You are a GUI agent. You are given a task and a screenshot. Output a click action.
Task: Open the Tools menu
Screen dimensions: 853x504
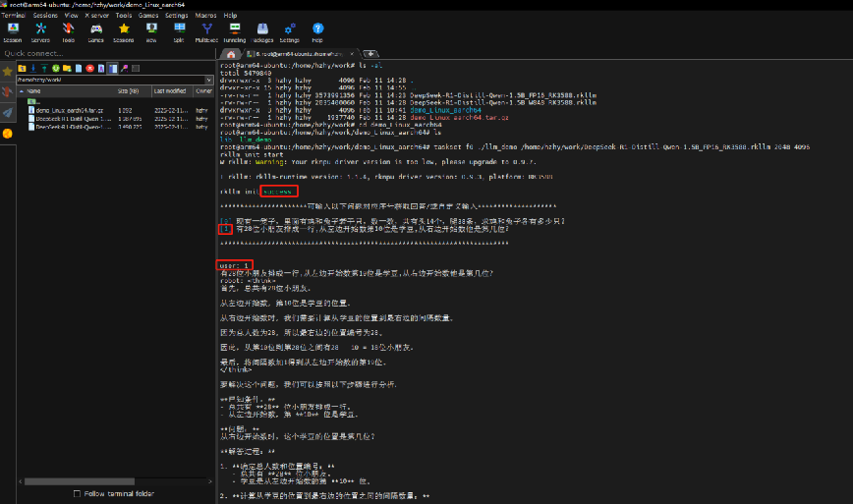(124, 15)
